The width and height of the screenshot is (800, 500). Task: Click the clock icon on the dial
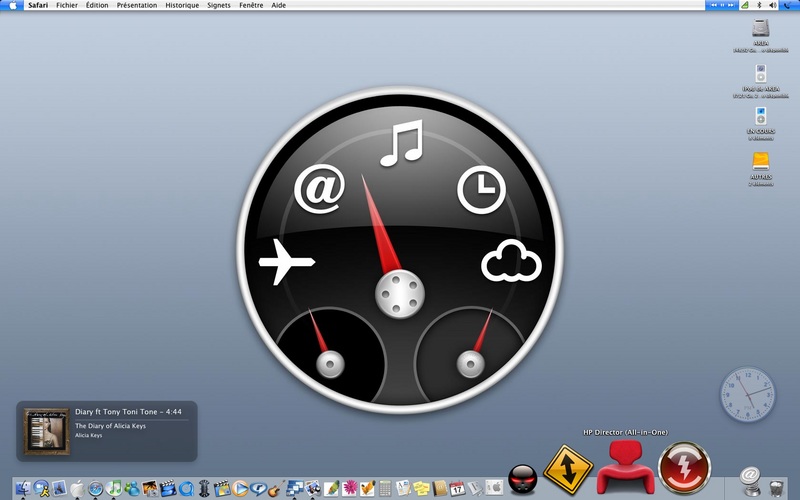tap(481, 190)
